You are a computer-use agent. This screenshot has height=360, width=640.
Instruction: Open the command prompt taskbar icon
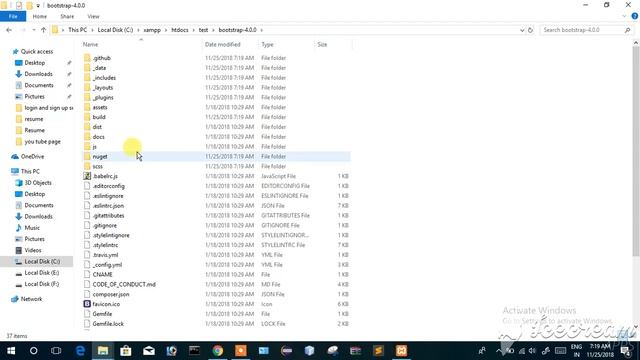(195, 351)
